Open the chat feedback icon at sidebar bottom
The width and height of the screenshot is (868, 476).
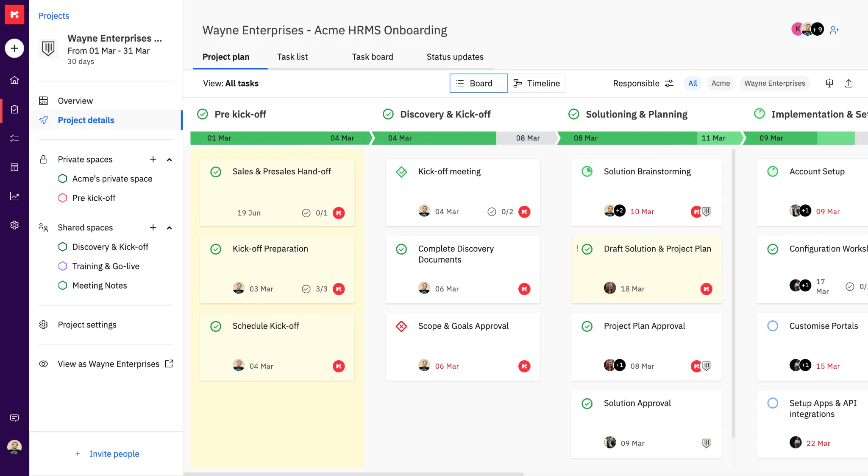click(x=14, y=418)
